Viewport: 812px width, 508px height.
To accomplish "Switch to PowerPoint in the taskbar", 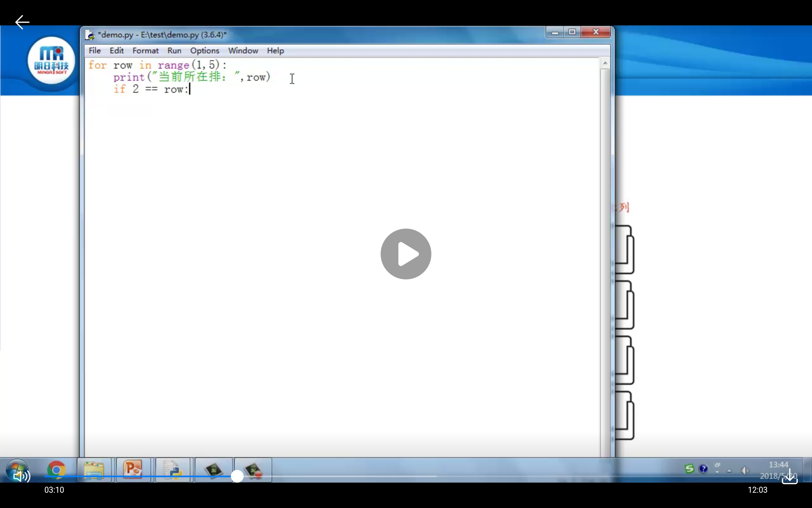I will pyautogui.click(x=133, y=470).
